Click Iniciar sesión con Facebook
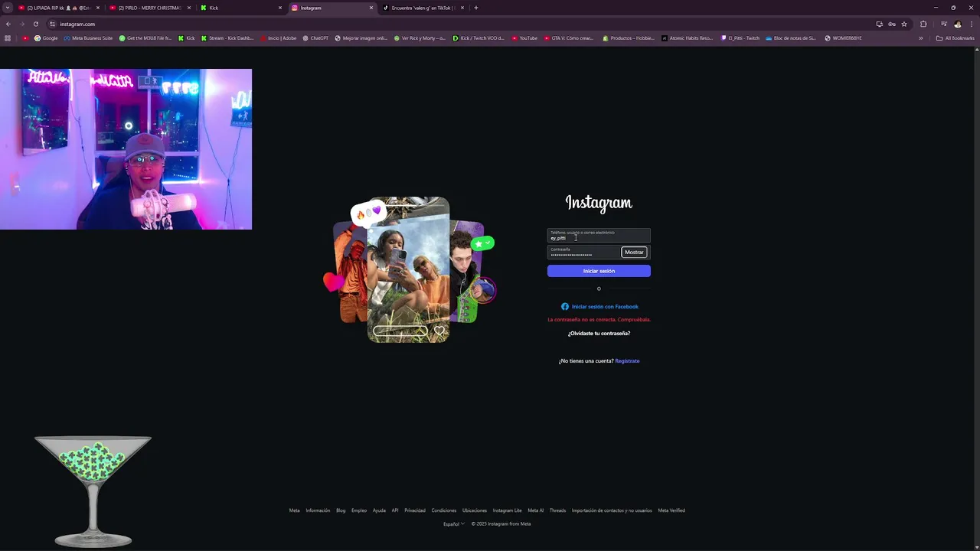Image resolution: width=980 pixels, height=551 pixels. click(x=599, y=307)
